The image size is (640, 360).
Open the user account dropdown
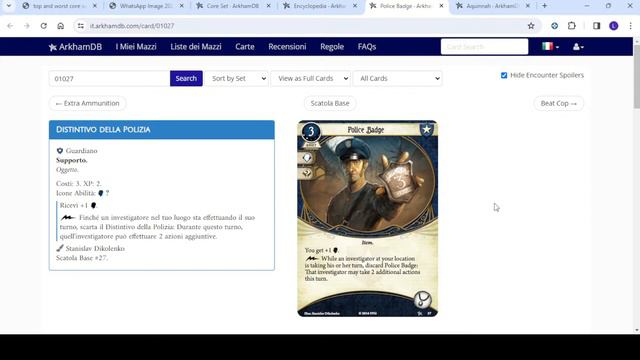[x=578, y=47]
